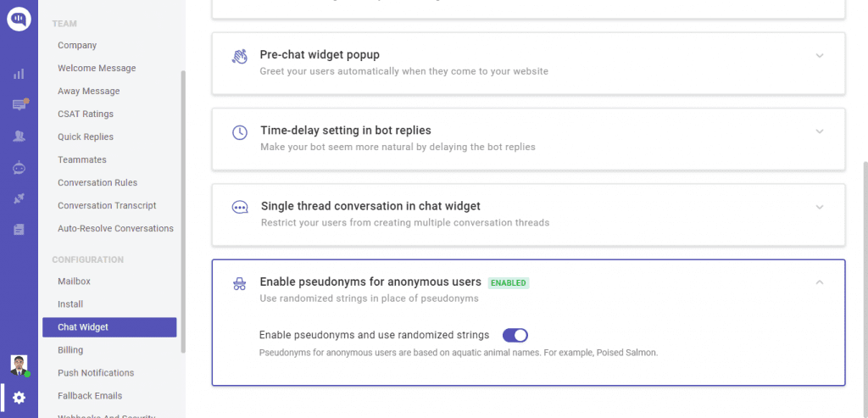Go to Conversation Rules settings
The image size is (868, 418).
click(97, 182)
